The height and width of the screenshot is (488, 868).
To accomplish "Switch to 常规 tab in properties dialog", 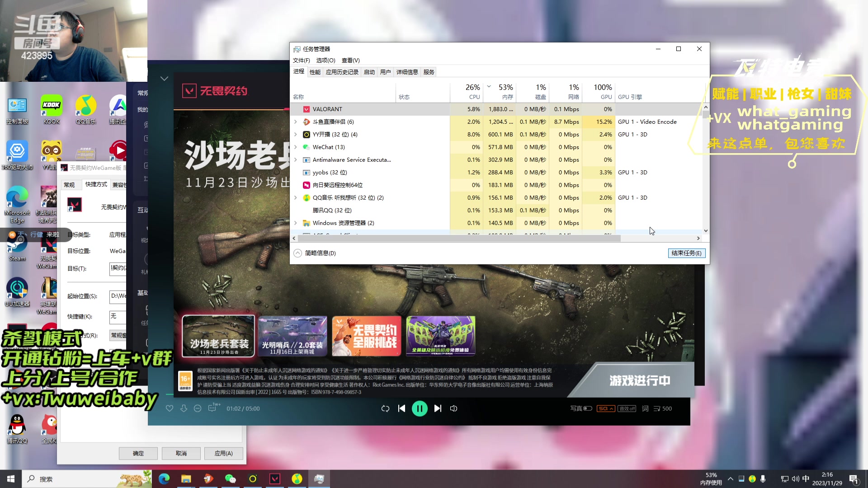I will tap(69, 185).
